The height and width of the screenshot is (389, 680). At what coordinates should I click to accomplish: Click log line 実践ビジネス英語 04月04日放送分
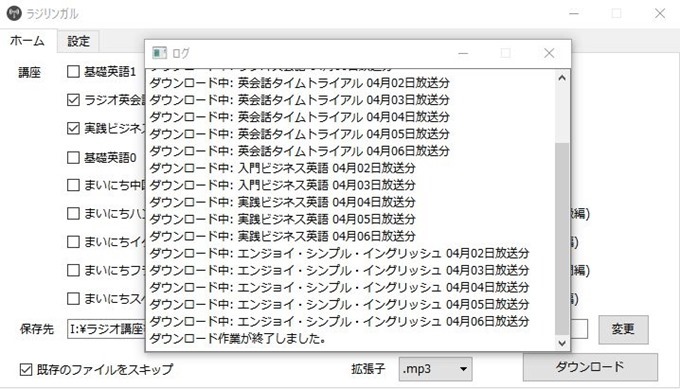click(283, 202)
